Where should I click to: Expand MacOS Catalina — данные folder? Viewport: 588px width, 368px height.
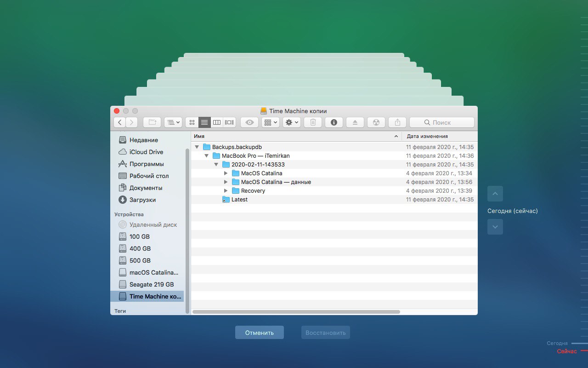pos(226,182)
